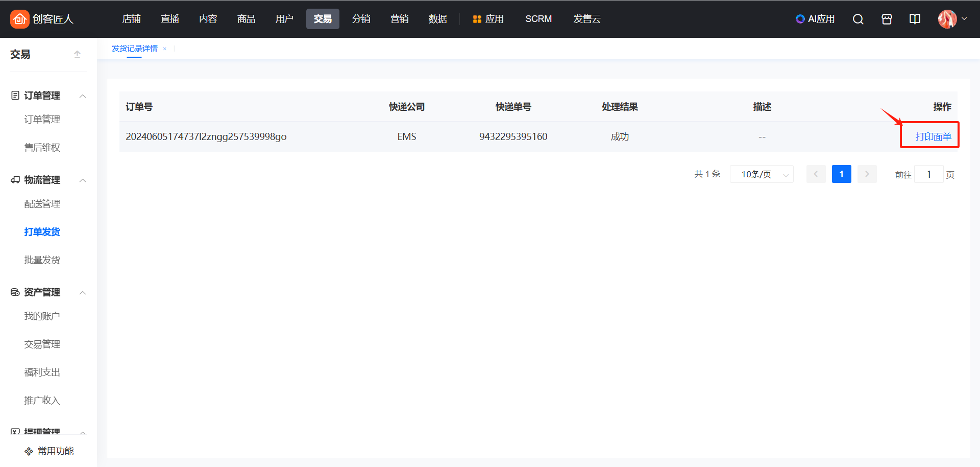Image resolution: width=980 pixels, height=467 pixels.
Task: Open the shop storefront icon in header
Action: click(887, 19)
